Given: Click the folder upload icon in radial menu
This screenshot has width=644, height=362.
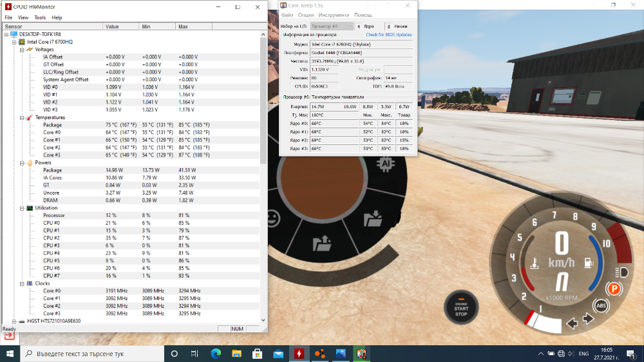Looking at the screenshot, I should coord(322,243).
